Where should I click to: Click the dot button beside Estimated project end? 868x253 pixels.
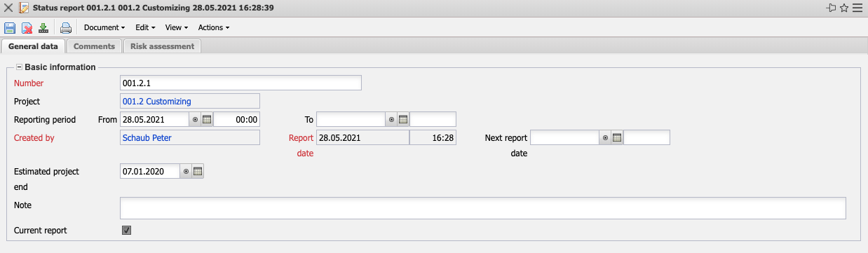point(186,172)
